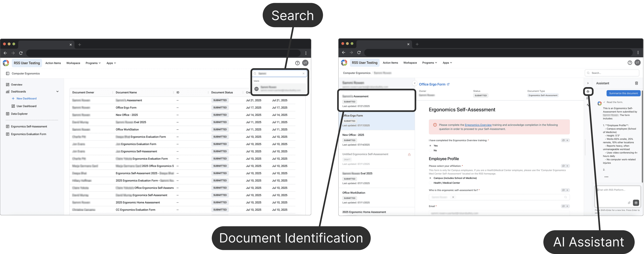Image resolution: width=644 pixels, height=254 pixels.
Task: Toggle the sidebar panel icon beside Computer Ergonomics
Action: pos(8,74)
